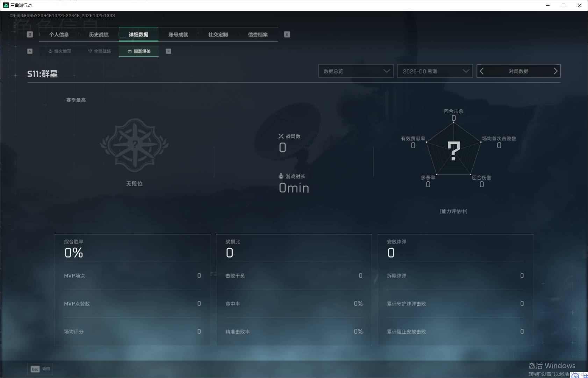Image resolution: width=588 pixels, height=378 pixels.
Task: Select the 烽火地带 mode tab
Action: [59, 51]
